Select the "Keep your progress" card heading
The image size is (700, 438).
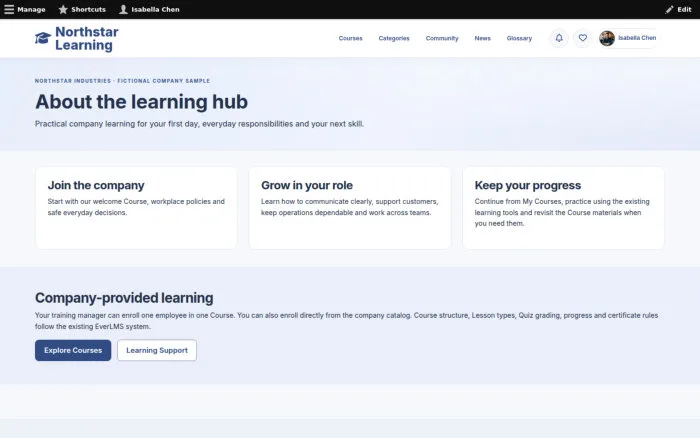coord(528,185)
